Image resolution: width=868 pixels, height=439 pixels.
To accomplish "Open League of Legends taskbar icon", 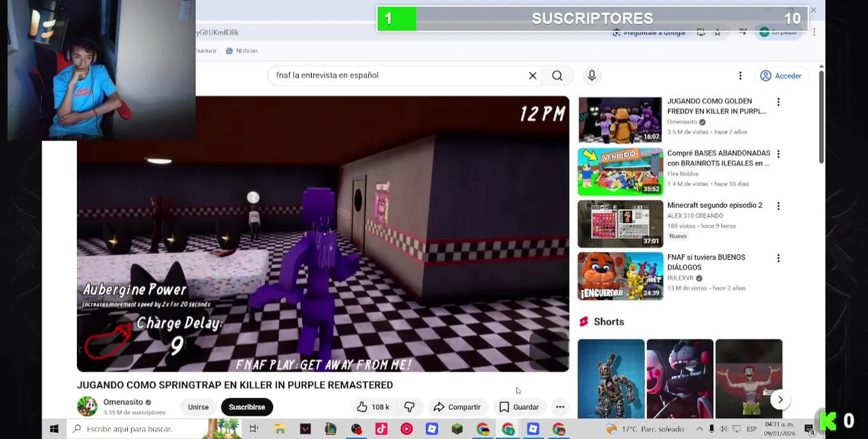I will tap(330, 429).
